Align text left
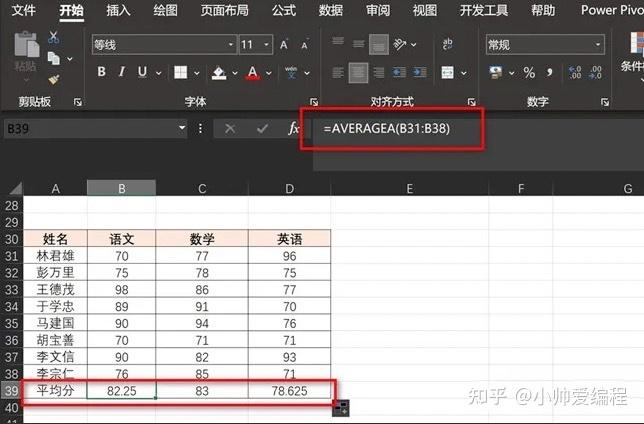The image size is (644, 424). point(338,73)
